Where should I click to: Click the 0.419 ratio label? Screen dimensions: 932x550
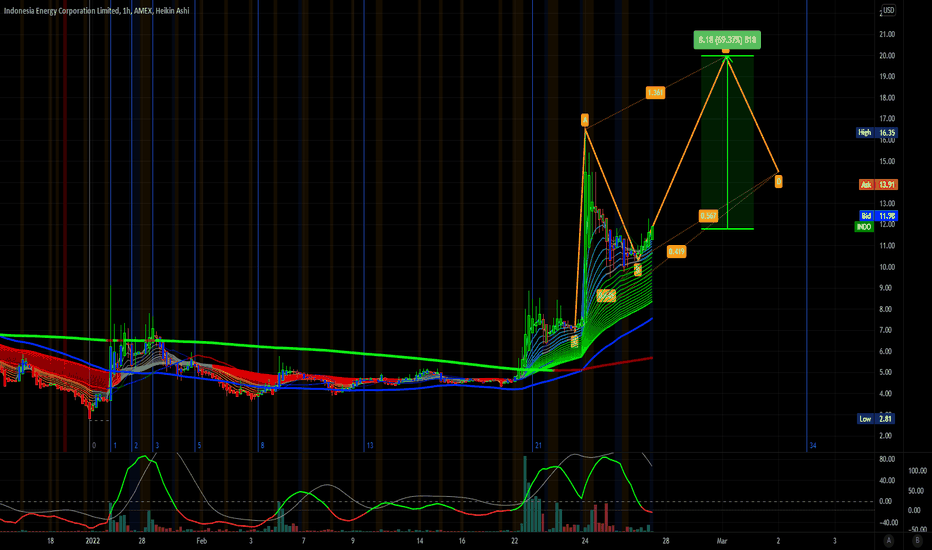676,252
